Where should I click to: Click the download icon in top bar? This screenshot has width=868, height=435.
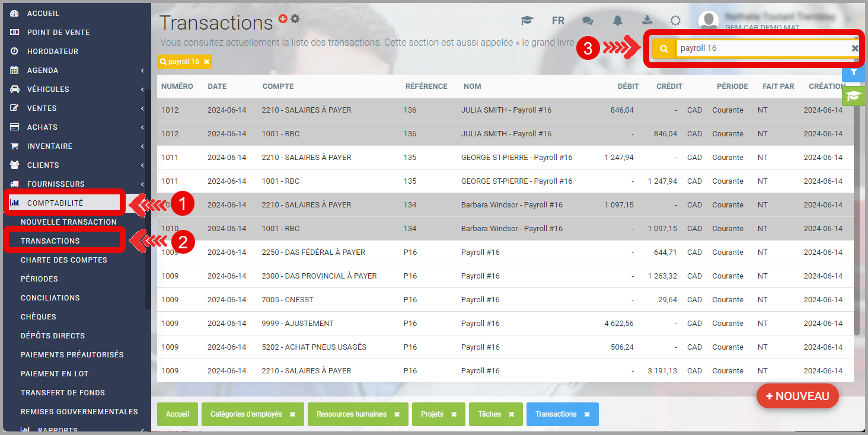(x=647, y=21)
